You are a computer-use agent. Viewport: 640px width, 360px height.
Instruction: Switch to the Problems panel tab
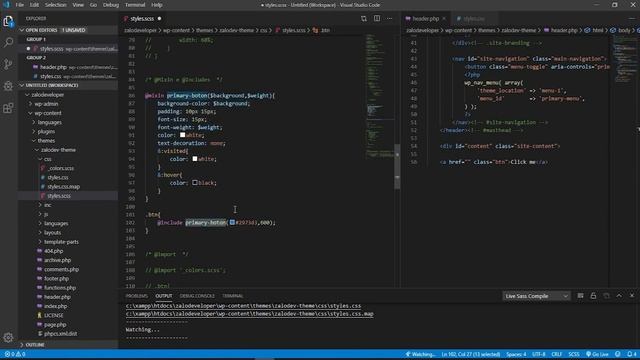click(x=137, y=296)
